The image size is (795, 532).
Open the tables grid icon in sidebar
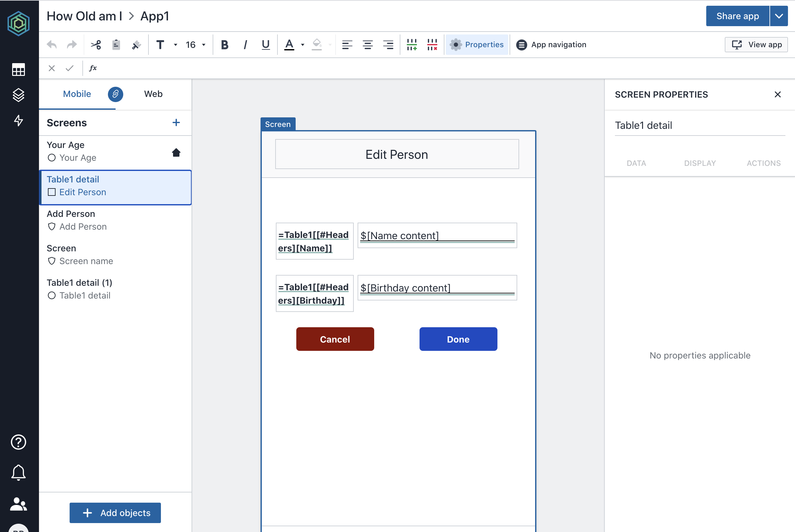click(x=18, y=69)
